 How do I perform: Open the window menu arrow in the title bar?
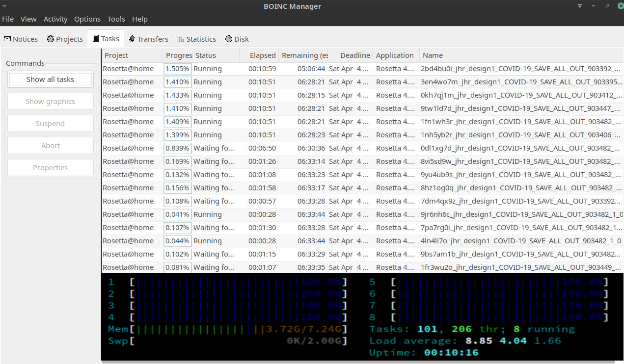click(x=4, y=6)
